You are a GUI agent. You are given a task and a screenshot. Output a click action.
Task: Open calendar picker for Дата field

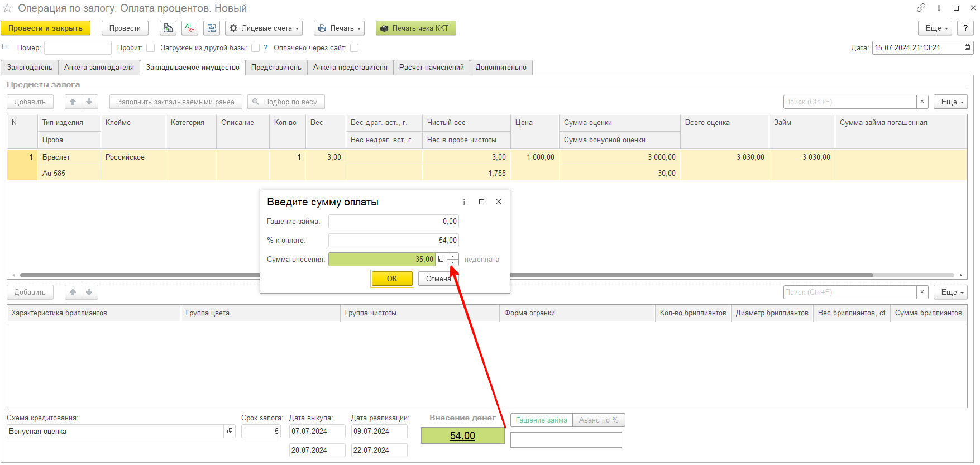tap(967, 47)
